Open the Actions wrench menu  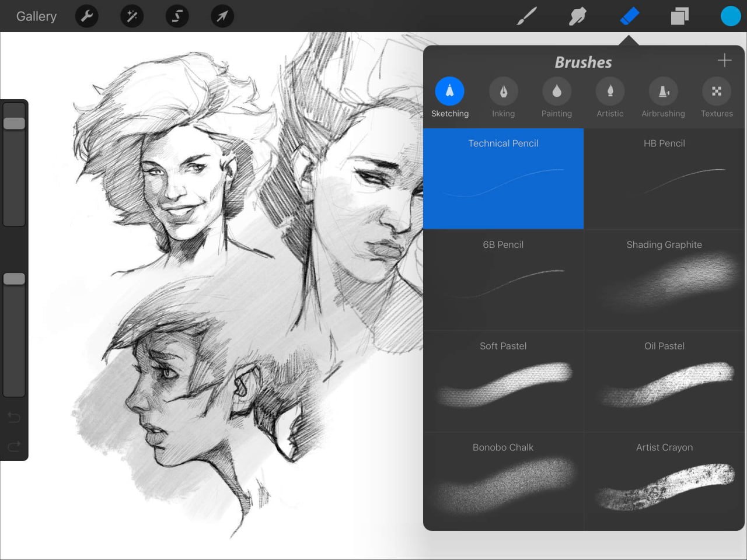(86, 16)
